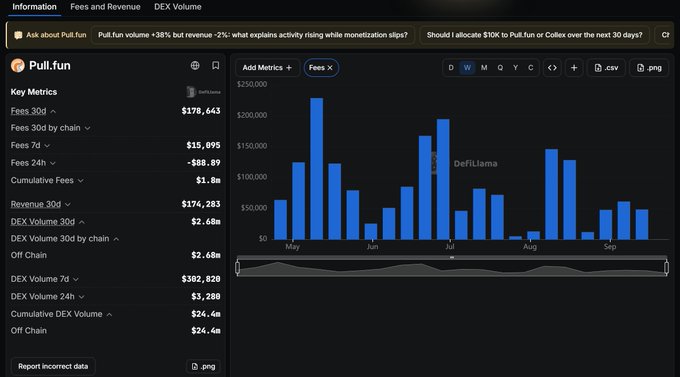The width and height of the screenshot is (680, 377).
Task: Switch chart grouping to Daily (D)
Action: [x=451, y=68]
